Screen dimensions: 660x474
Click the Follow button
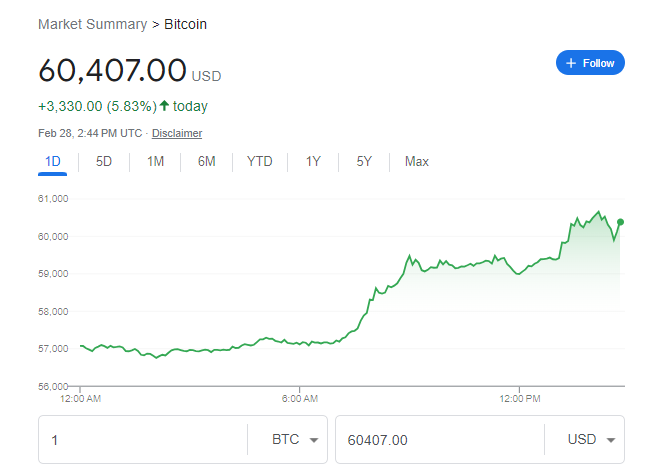click(590, 63)
